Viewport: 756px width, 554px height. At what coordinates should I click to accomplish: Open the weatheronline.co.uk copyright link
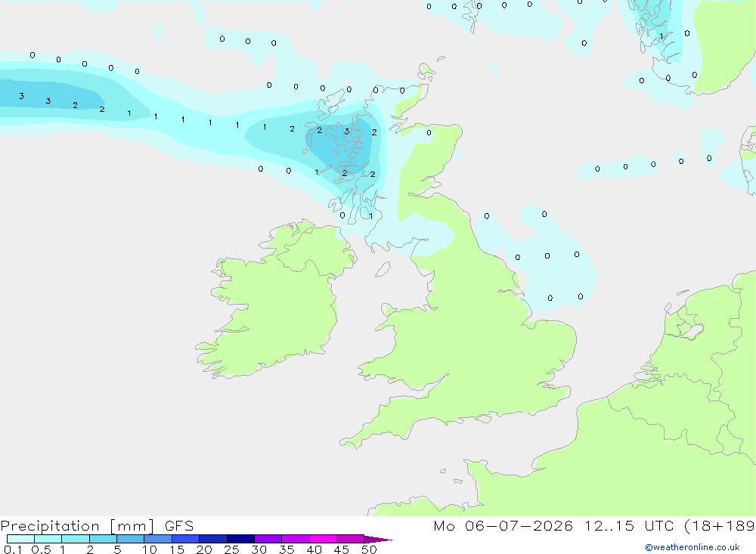tap(692, 547)
